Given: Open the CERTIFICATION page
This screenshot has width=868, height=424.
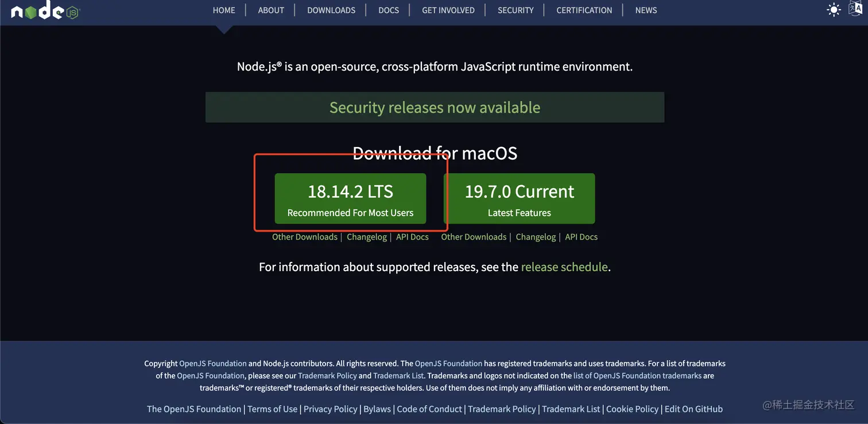Looking at the screenshot, I should 584,10.
